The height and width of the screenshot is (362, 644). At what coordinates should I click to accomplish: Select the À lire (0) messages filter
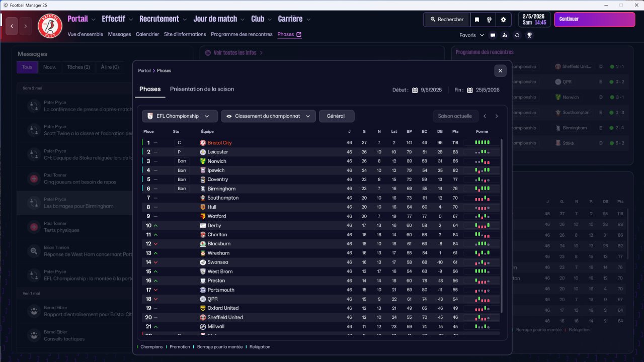click(110, 67)
